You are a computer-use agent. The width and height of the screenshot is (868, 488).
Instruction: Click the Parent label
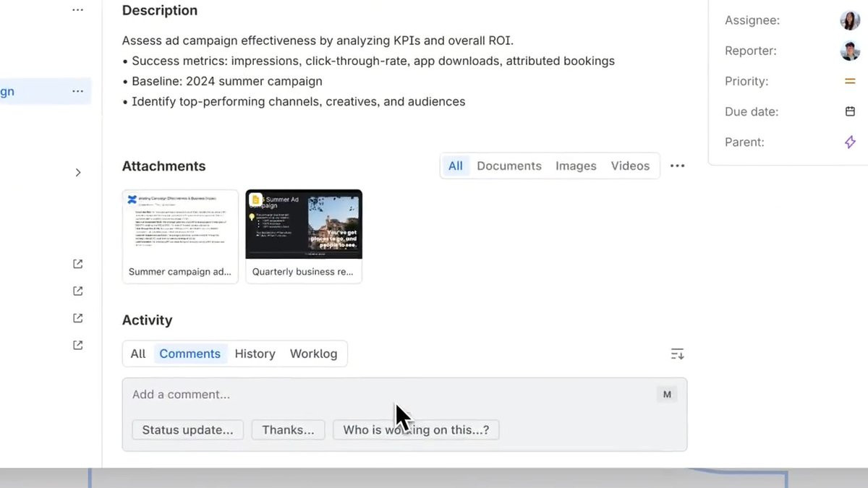point(744,142)
